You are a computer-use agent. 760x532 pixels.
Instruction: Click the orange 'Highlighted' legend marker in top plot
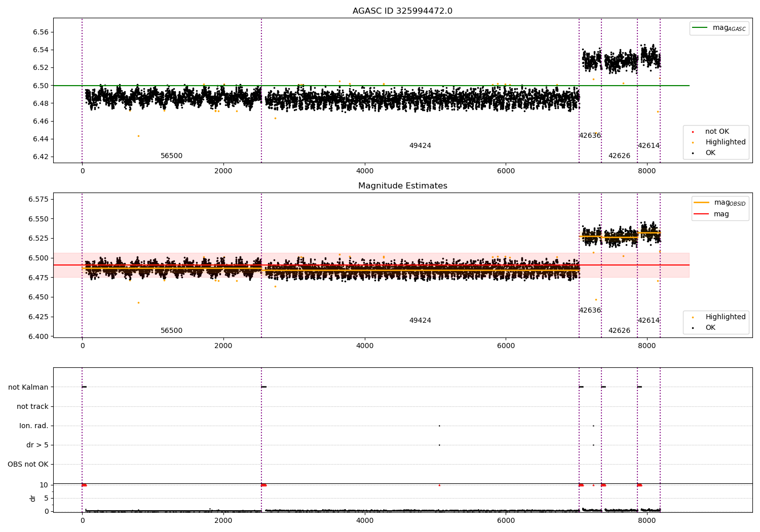693,142
